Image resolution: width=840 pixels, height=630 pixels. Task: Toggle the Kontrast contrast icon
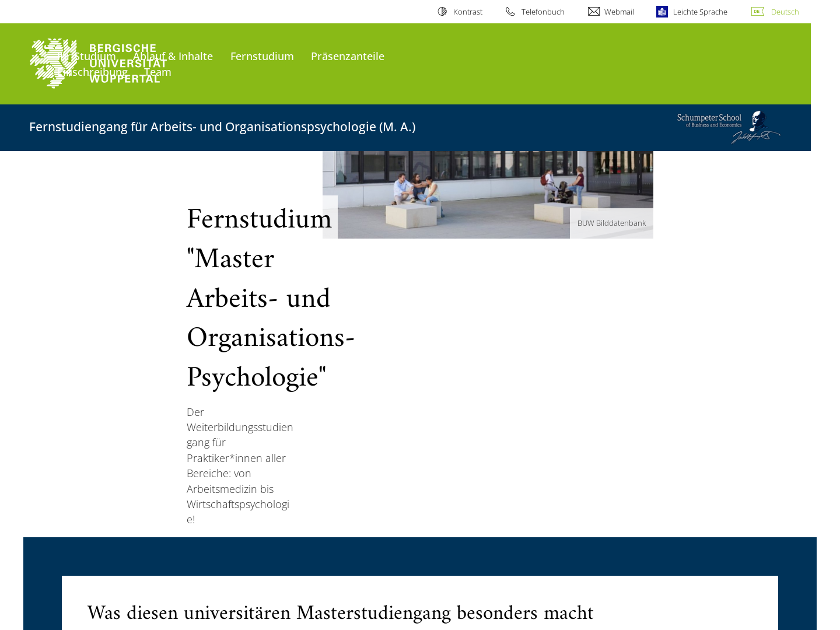(442, 12)
